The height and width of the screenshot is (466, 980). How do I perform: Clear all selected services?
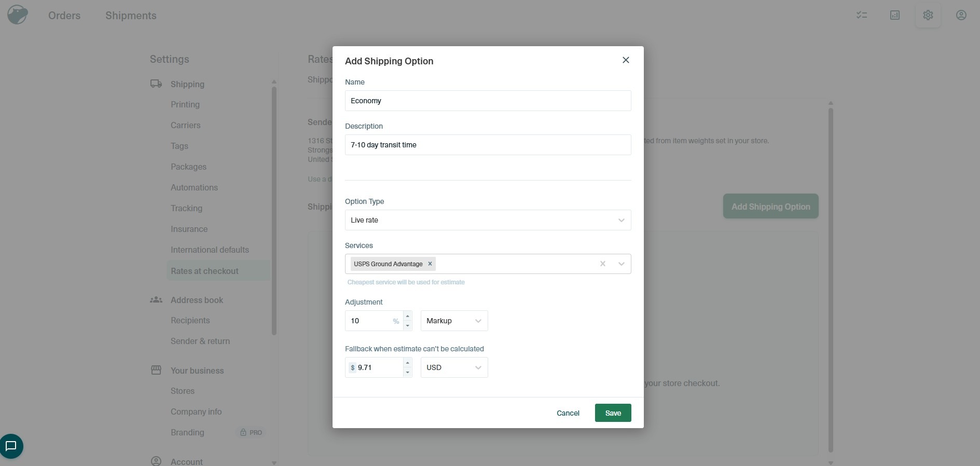coord(603,264)
